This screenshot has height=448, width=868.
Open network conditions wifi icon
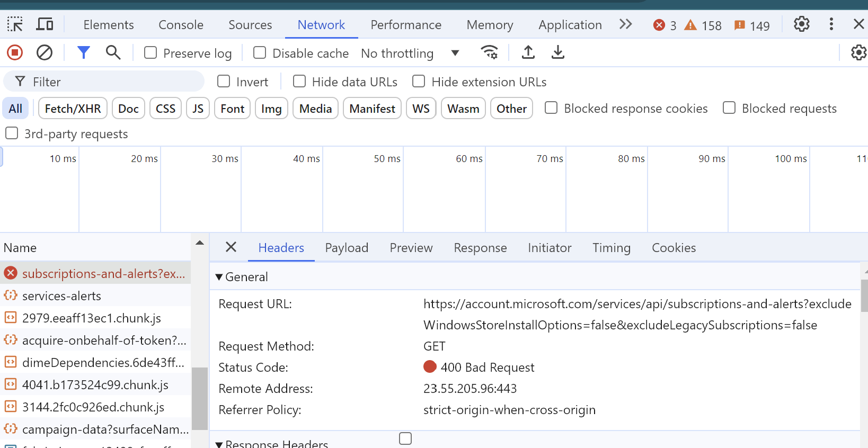(x=489, y=52)
